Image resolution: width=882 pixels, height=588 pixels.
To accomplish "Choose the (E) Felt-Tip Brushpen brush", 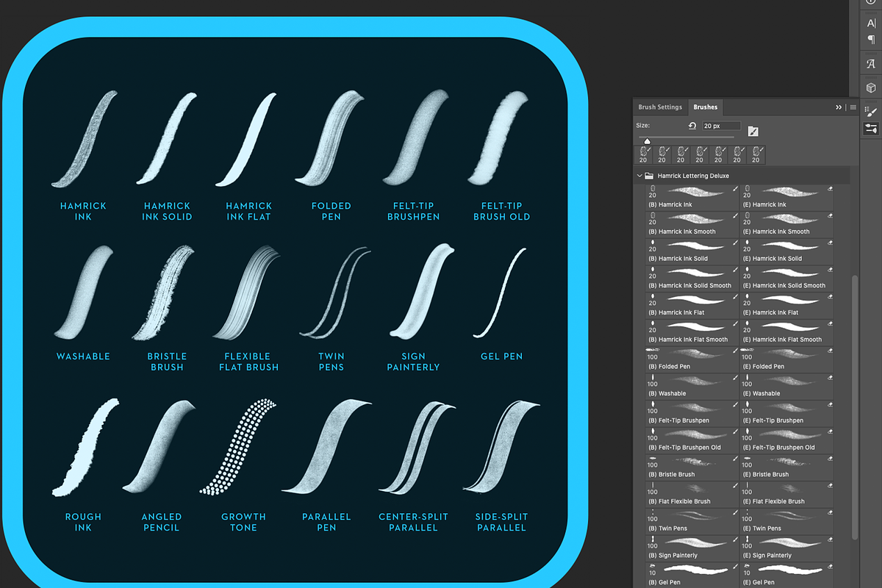I will coord(786,414).
